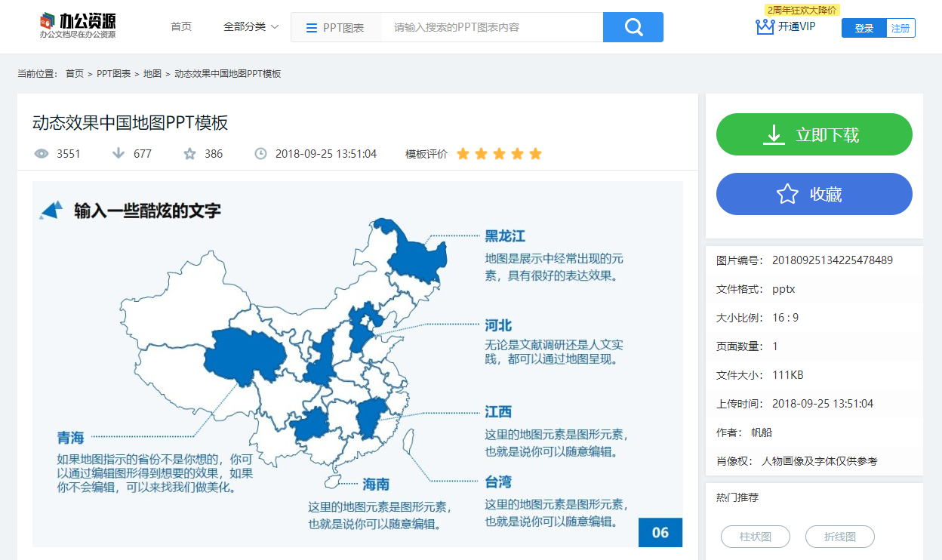Open the PPT图表 search category selector

click(x=336, y=27)
